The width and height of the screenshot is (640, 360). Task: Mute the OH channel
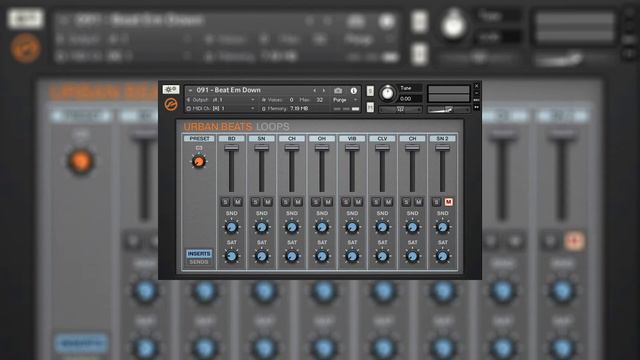coord(328,202)
